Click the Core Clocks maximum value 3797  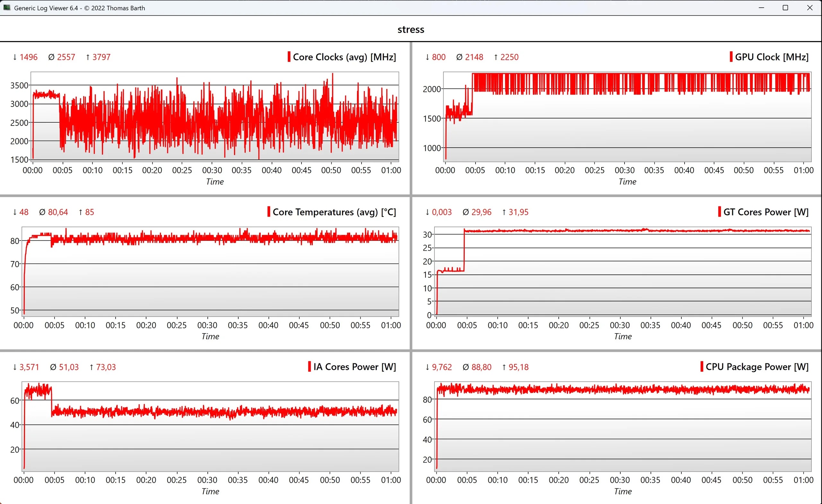click(x=101, y=57)
